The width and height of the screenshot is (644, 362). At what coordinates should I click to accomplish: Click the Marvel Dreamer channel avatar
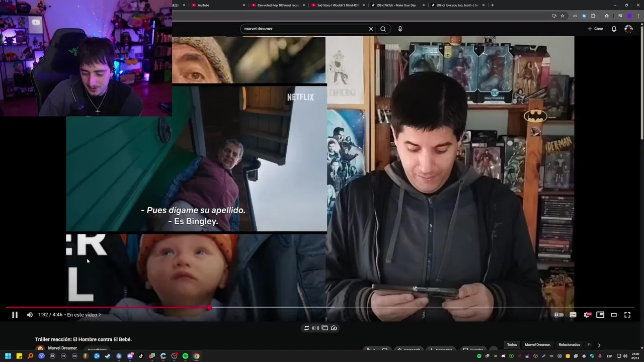(40, 348)
